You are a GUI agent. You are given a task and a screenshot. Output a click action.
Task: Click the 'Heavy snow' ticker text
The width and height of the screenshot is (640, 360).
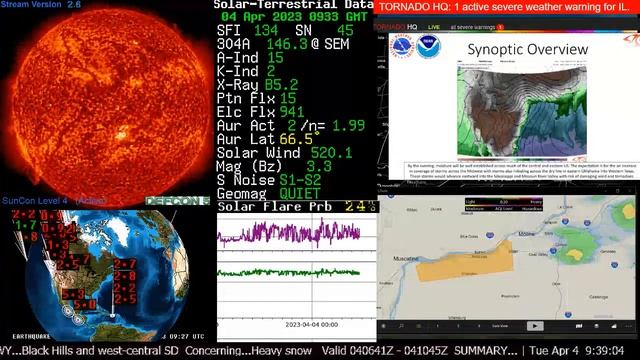pos(281,351)
